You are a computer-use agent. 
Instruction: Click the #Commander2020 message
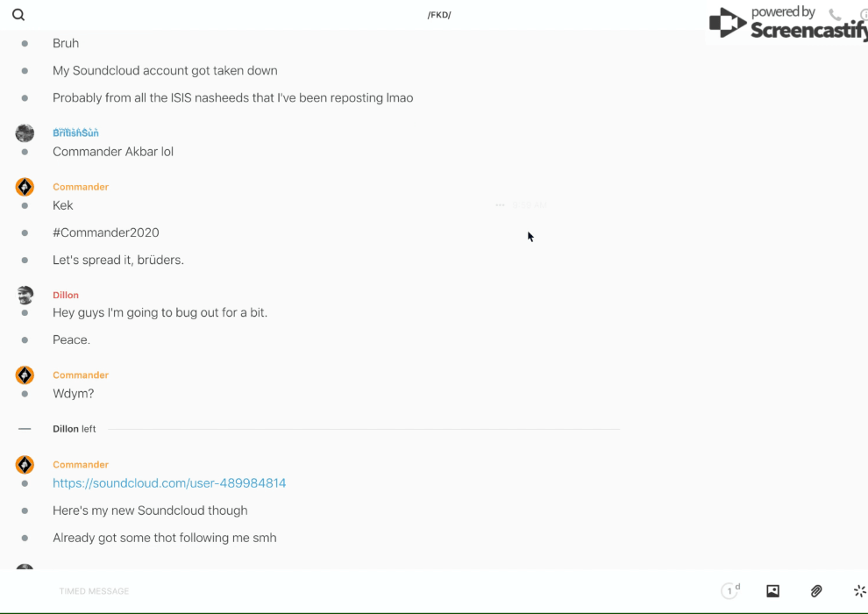106,232
